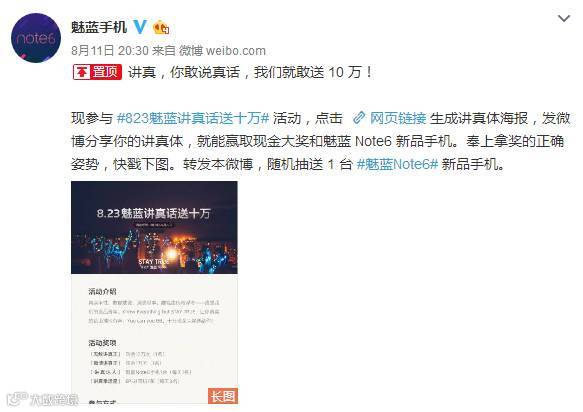This screenshot has width=583, height=412.
Task: Click the 魅蓝手机 username
Action: tap(99, 27)
